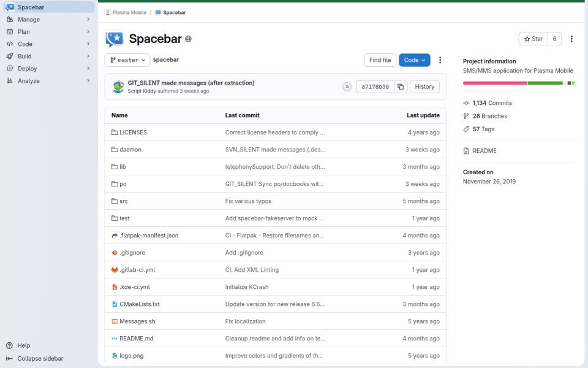Toggle Star on the project
Screen dimensions: 588x368
pos(533,39)
